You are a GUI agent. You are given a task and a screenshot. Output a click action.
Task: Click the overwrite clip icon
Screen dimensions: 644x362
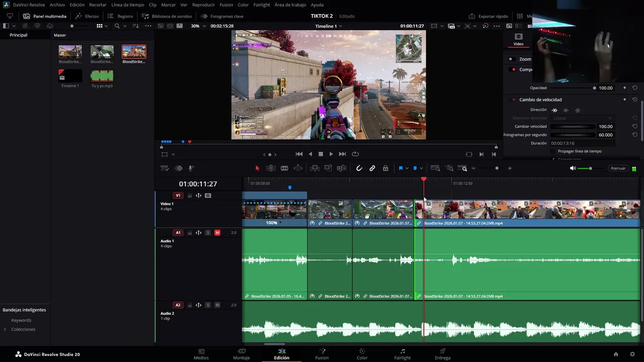(328, 168)
